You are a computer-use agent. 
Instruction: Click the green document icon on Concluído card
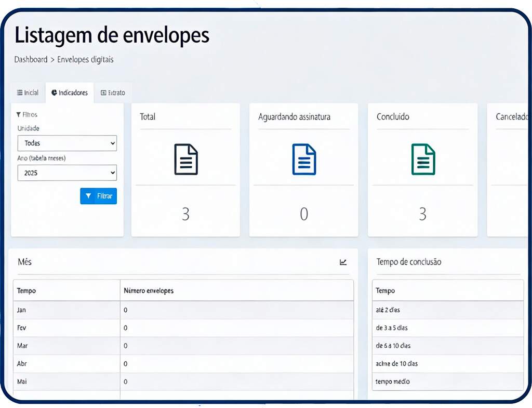pyautogui.click(x=422, y=160)
